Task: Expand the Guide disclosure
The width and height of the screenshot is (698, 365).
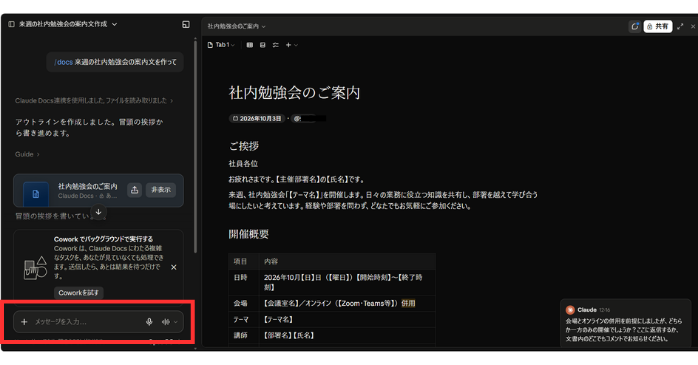Action: point(27,154)
